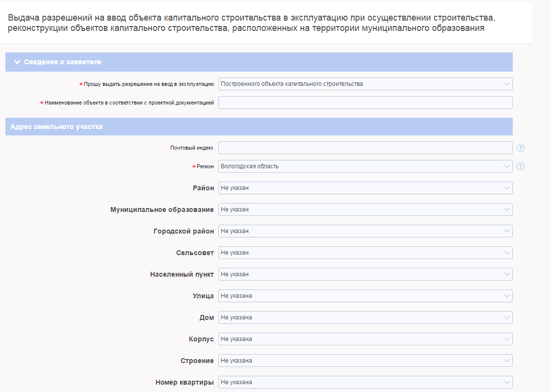Click the Почтовый индекс input field

365,148
